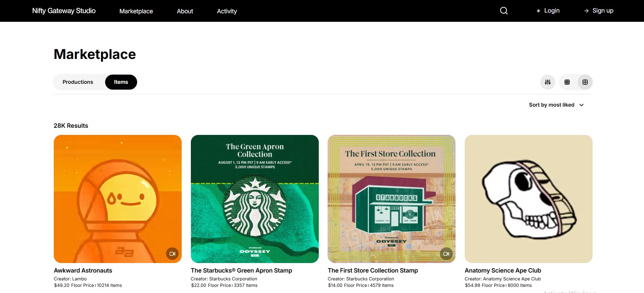This screenshot has width=644, height=293.
Task: Click '3357 Items' text
Action: pos(246,286)
